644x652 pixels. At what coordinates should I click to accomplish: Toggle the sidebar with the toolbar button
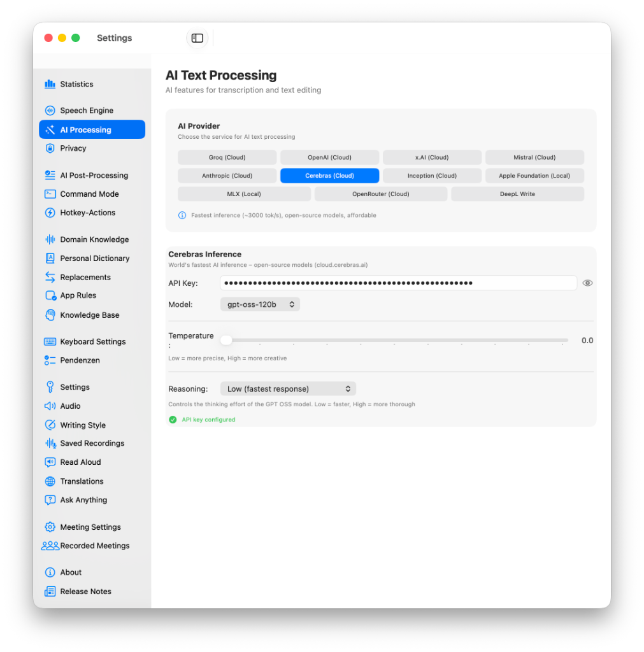(197, 38)
